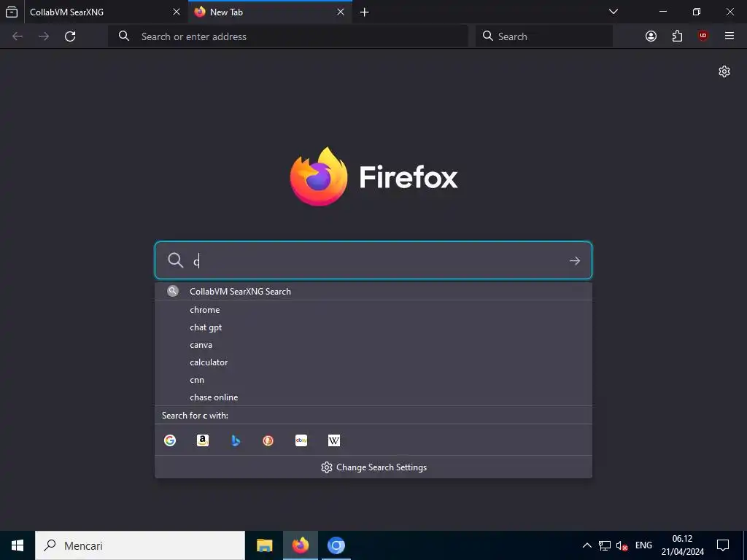Search for c with Google
The width and height of the screenshot is (747, 560).
170,440
